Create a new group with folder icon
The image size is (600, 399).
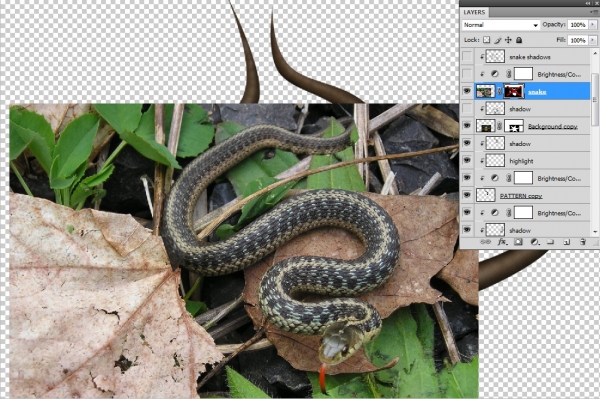tap(550, 242)
